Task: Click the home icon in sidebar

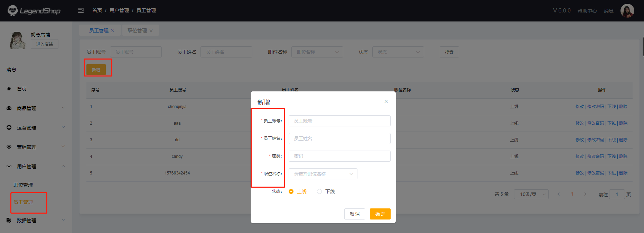Action: pos(9,89)
